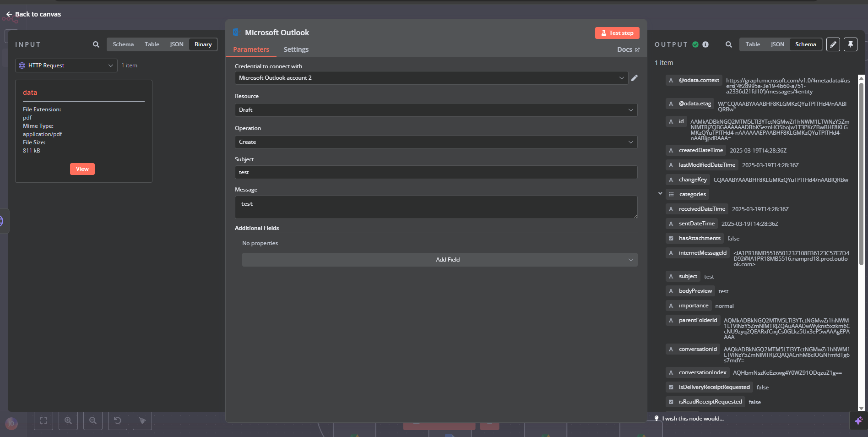Viewport: 868px width, 437px height.
Task: Click the zoom-to-fit canvas icon
Action: click(43, 421)
